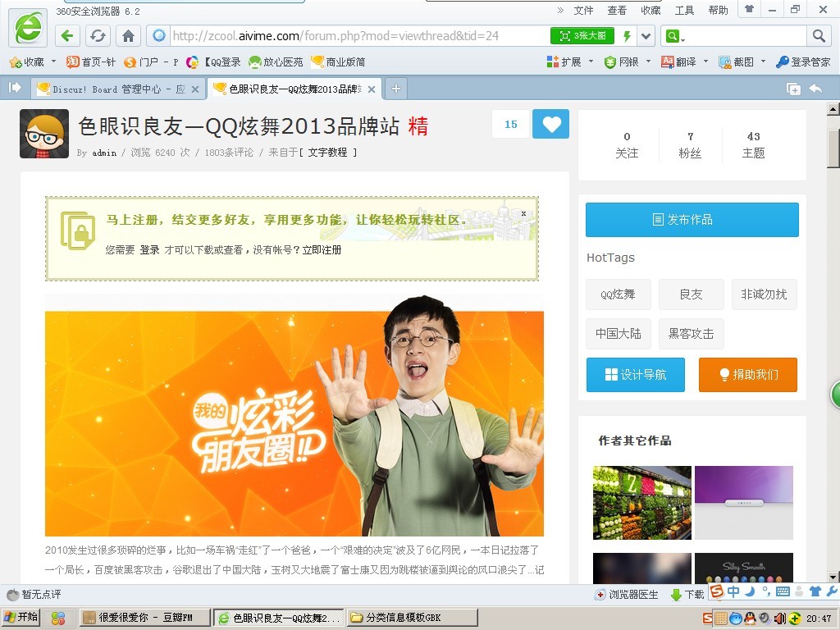This screenshot has width=840, height=630.
Task: Open the 工具 menu
Action: pyautogui.click(x=684, y=10)
